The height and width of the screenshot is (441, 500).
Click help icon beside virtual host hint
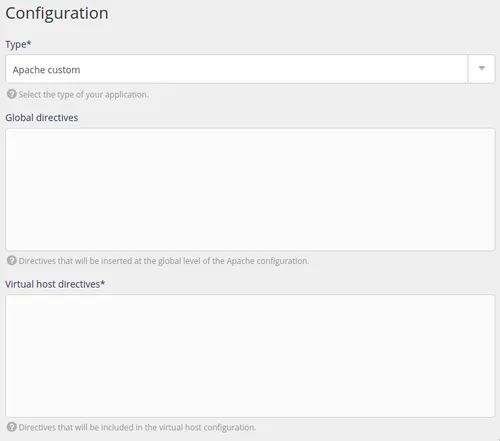pos(12,427)
